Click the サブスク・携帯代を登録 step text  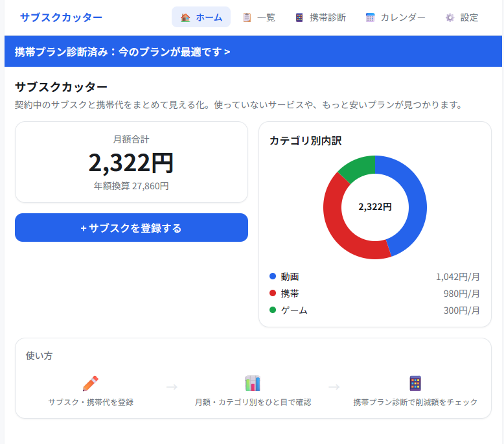pyautogui.click(x=91, y=403)
